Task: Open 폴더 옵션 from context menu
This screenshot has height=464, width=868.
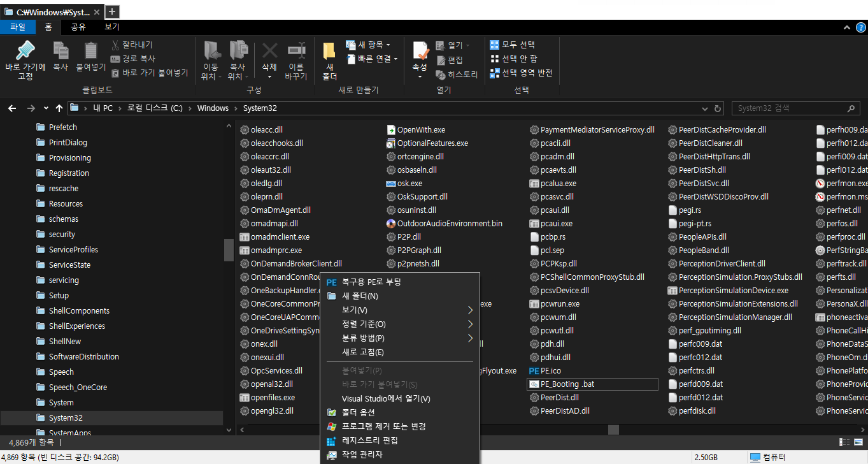Action: (399, 412)
